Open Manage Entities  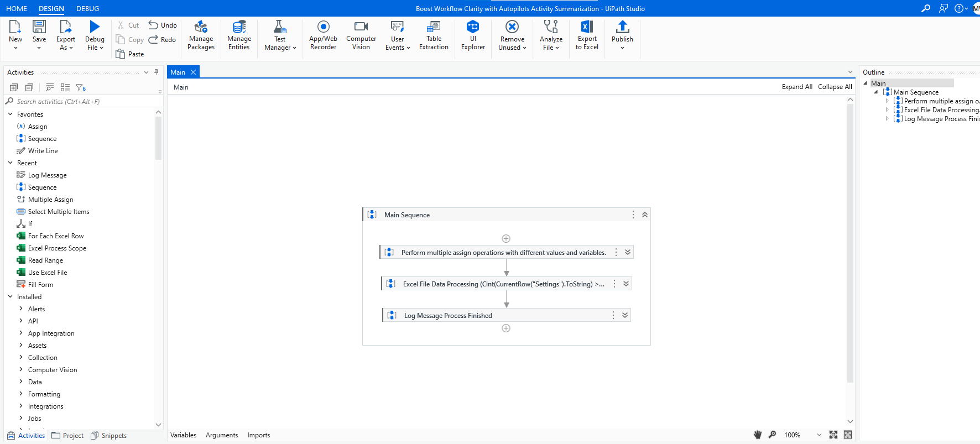(x=239, y=36)
